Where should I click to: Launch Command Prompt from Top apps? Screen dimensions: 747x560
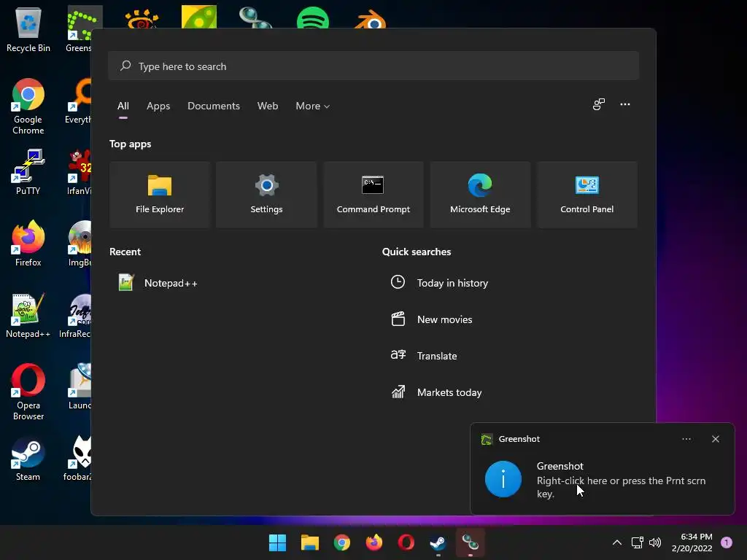click(x=373, y=194)
